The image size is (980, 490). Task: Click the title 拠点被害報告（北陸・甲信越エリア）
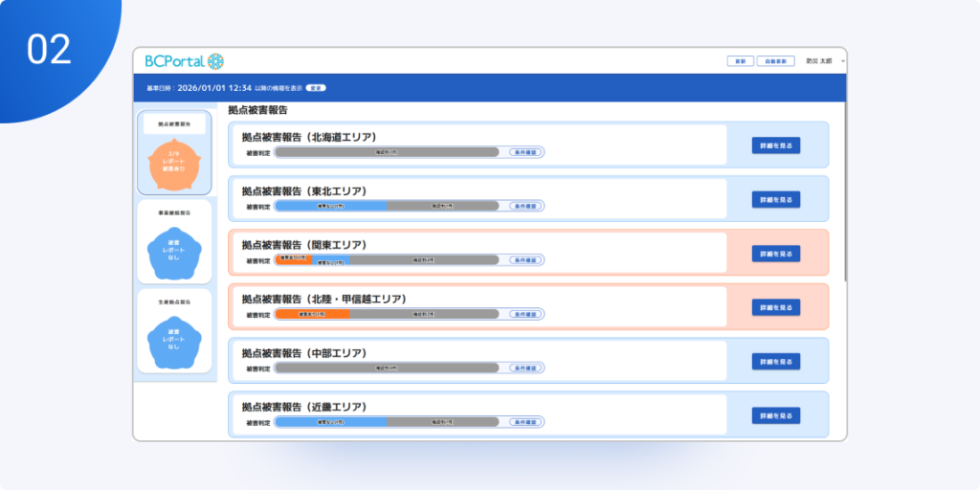point(324,299)
